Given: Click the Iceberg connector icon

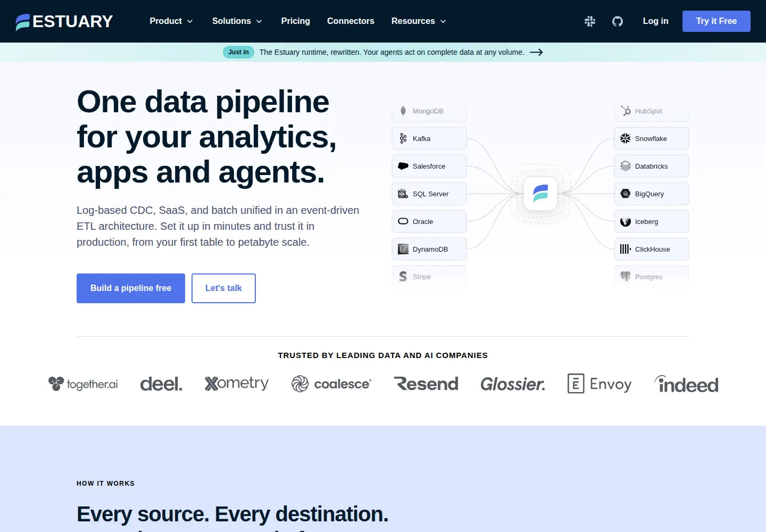Looking at the screenshot, I should 626,222.
